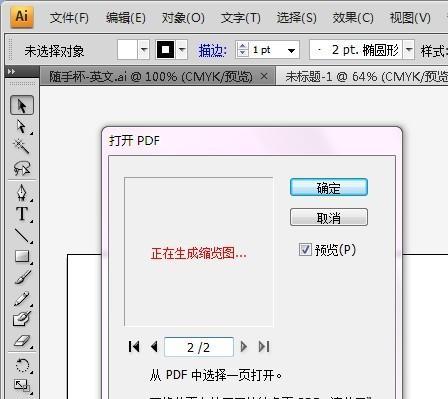This screenshot has width=448, height=399.
Task: Adjust stroke weight stepper arrows
Action: tap(242, 50)
